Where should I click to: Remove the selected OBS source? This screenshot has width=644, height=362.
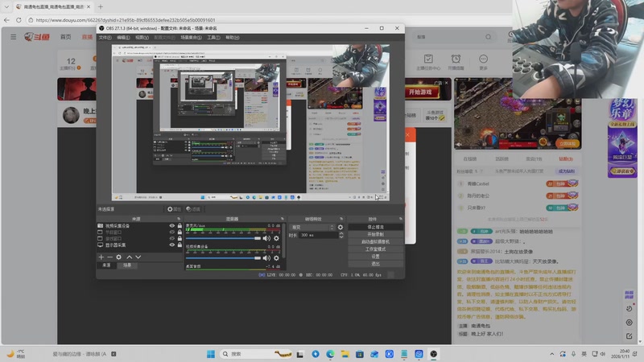(109, 257)
